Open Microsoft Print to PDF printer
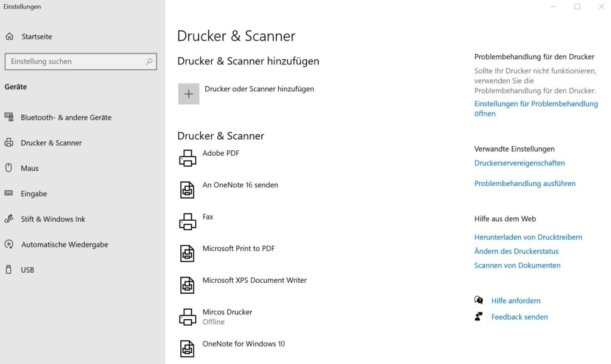The height and width of the screenshot is (364, 611). coord(188,253)
